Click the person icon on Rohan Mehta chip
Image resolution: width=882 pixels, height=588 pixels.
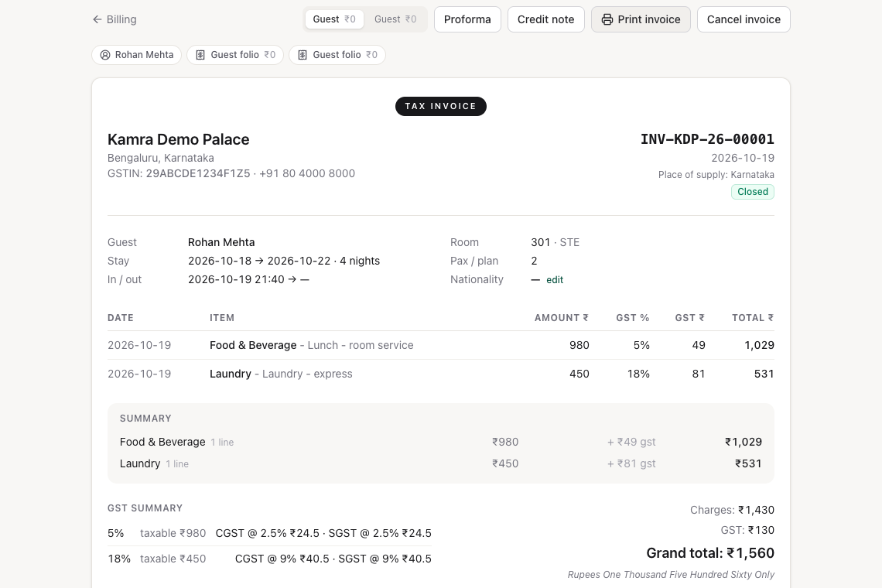(x=105, y=55)
